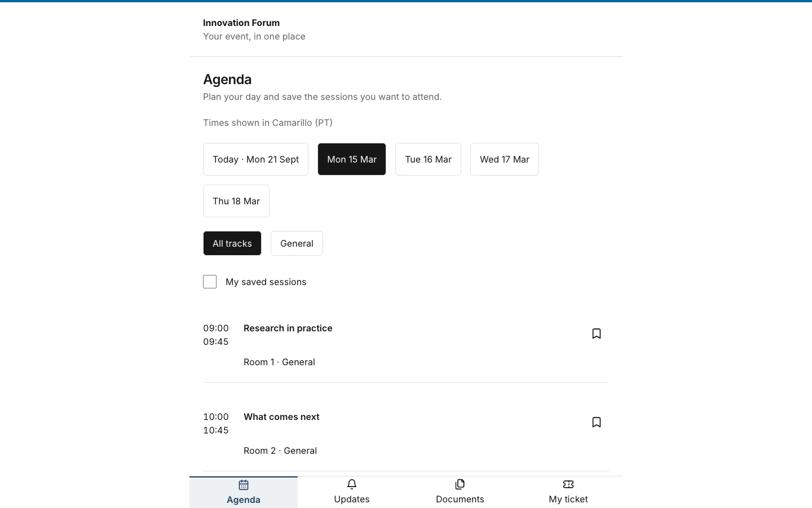Click the Agenda calendar icon
This screenshot has width=812, height=508.
(x=244, y=485)
